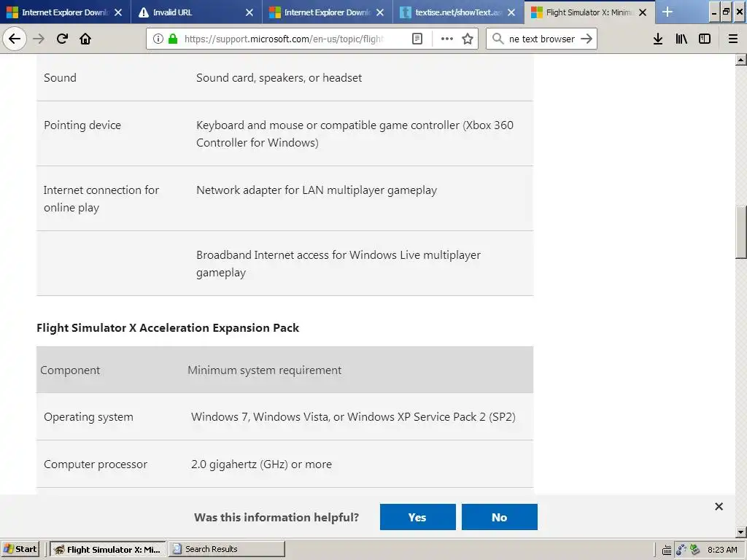Select 'Flight Simulator X Acceleration Expansion Pack' heading
Viewport: 747px width, 560px height.
click(168, 327)
